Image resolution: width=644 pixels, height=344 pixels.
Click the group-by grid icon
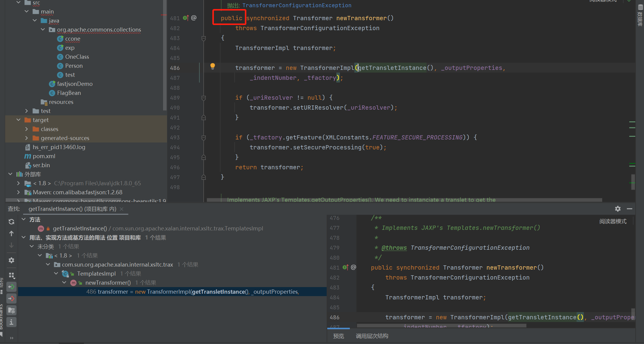11,275
